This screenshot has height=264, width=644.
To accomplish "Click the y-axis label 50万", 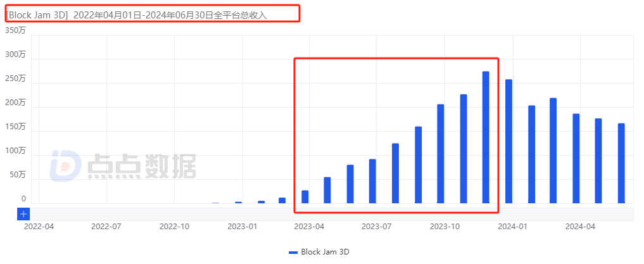I will [x=17, y=175].
